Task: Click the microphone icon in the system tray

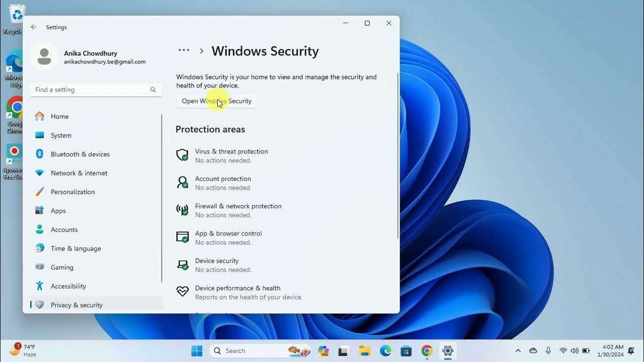Action: (548, 350)
